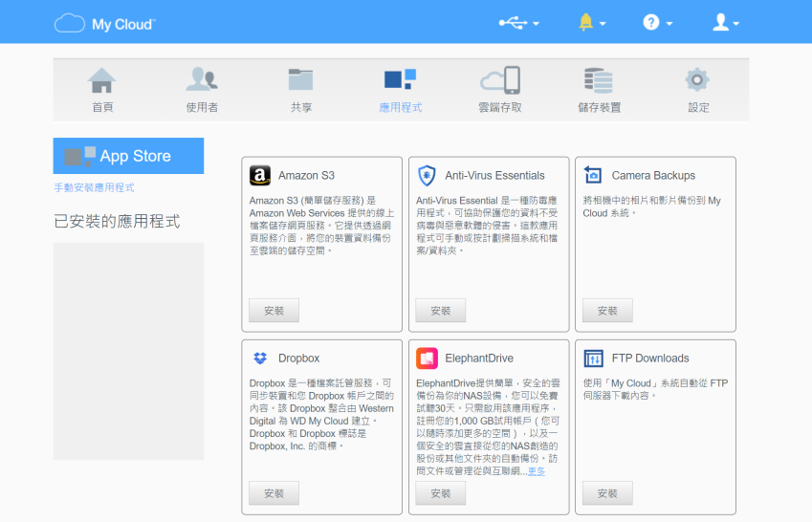This screenshot has width=812, height=522.
Task: Install Anti-Virus Essentials
Action: coord(441,310)
